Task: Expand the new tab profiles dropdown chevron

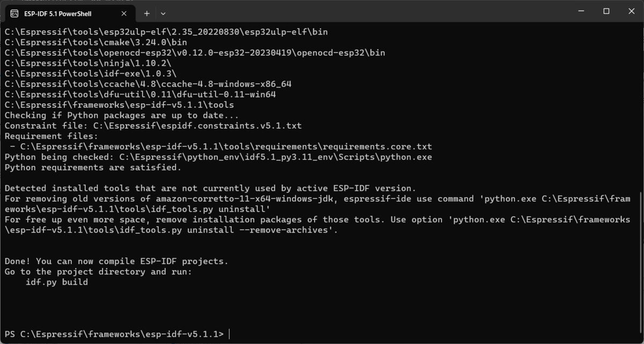Action: coord(163,13)
